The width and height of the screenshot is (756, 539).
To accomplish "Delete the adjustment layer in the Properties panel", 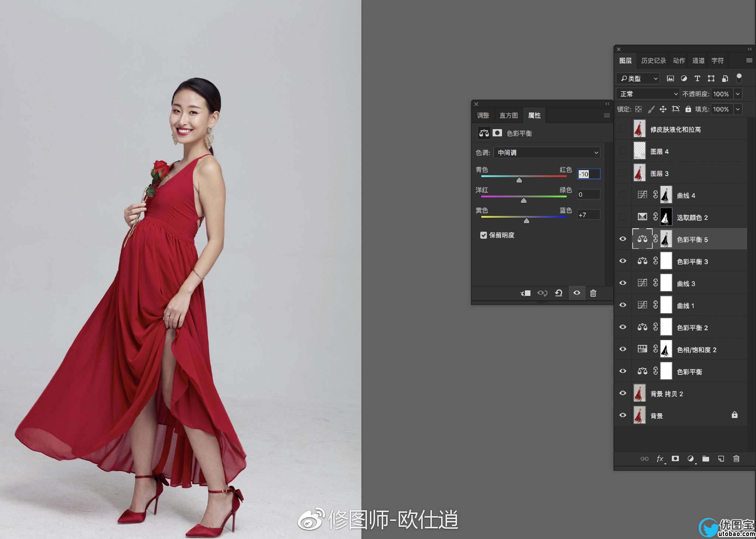I will [x=593, y=293].
